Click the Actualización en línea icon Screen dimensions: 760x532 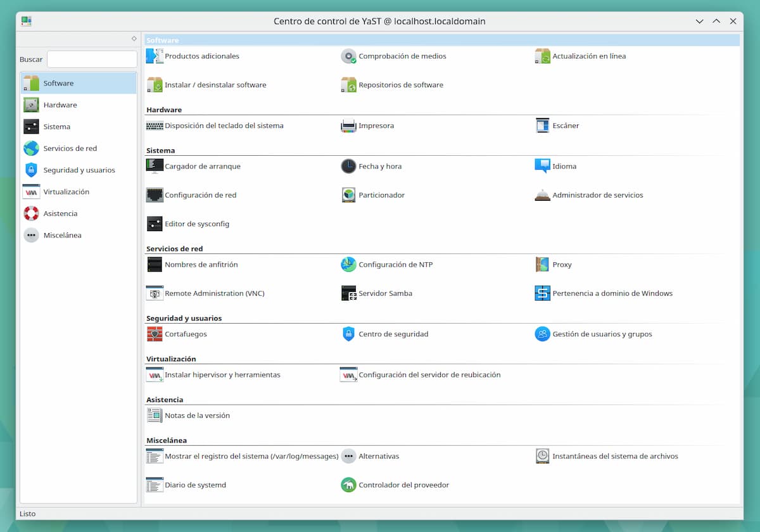542,56
